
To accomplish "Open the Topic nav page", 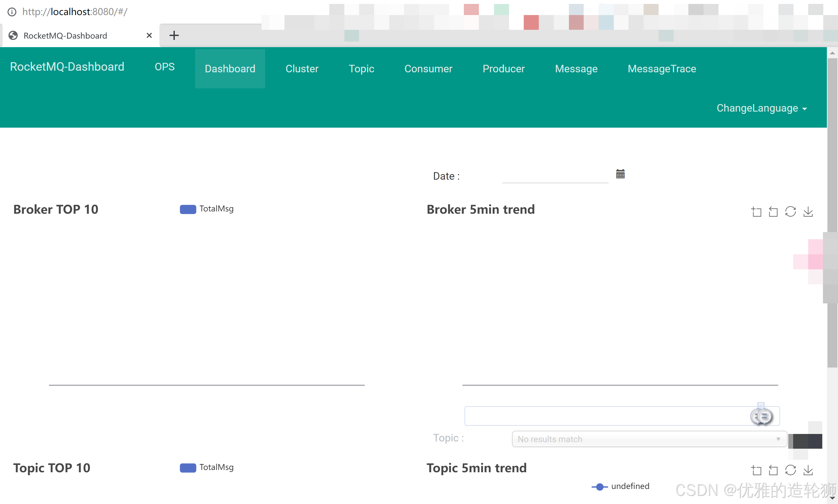I will 361,69.
